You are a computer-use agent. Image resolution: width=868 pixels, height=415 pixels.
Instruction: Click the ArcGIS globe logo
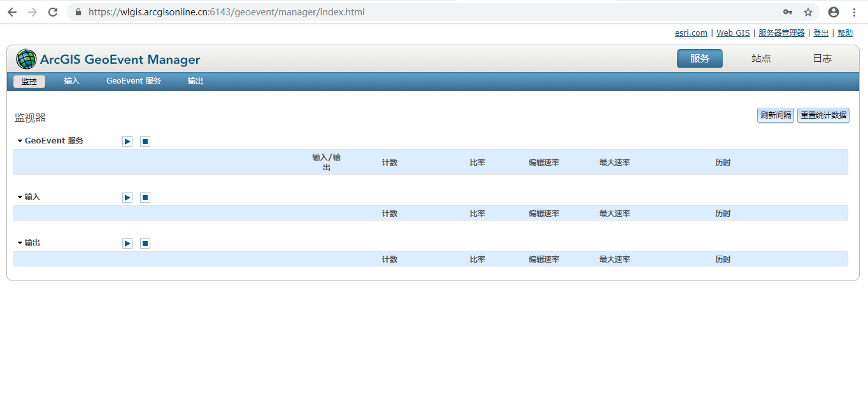[26, 59]
